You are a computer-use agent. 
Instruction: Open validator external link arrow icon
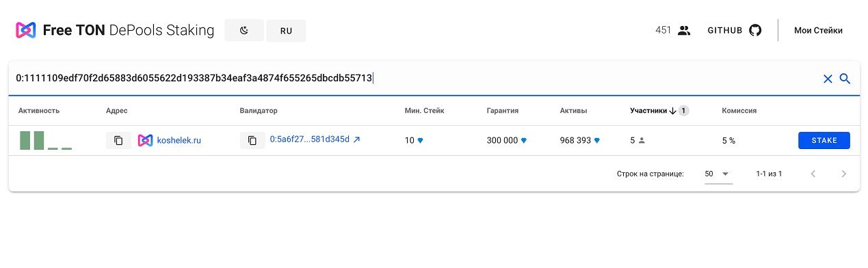356,139
